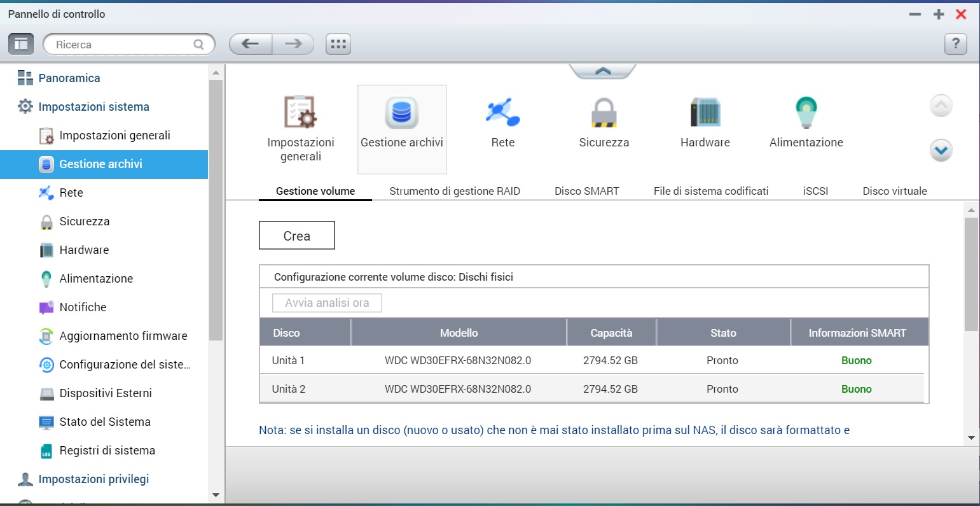Open the help question mark icon
980x506 pixels.
click(955, 44)
